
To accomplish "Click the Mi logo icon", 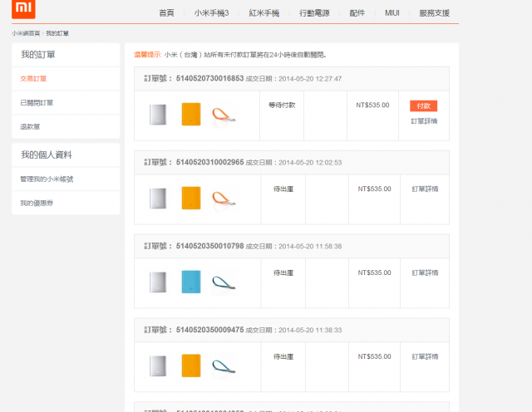I will [23, 8].
